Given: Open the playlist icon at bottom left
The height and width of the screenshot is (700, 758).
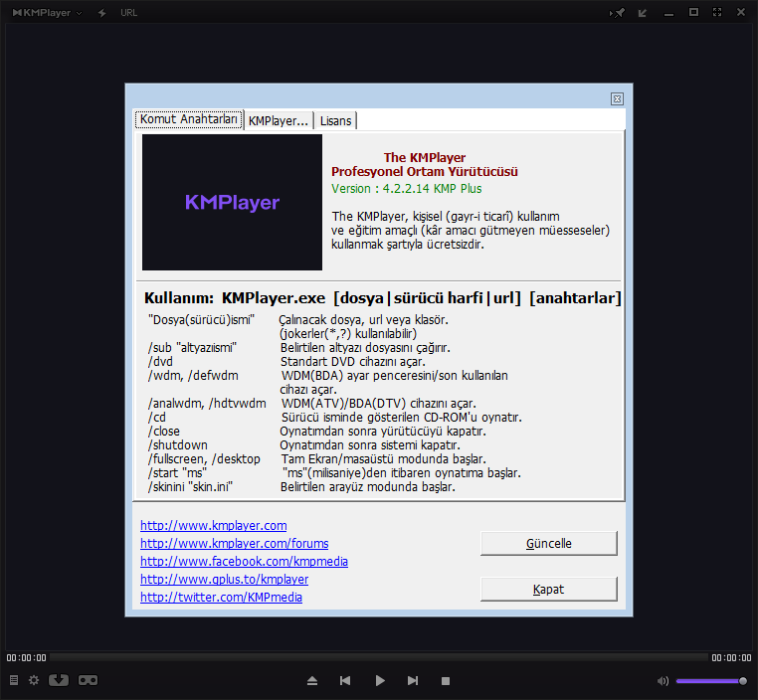Looking at the screenshot, I should (14, 680).
